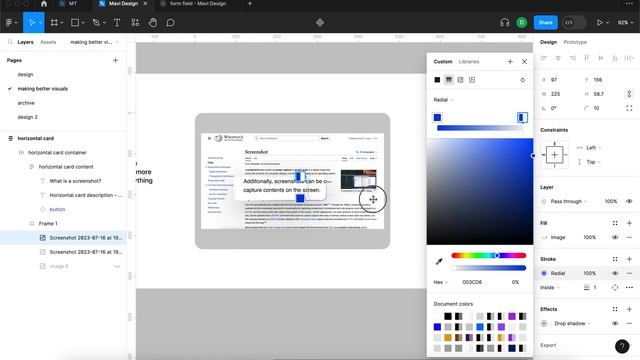The height and width of the screenshot is (360, 640).
Task: Toggle Dev Mode switch
Action: [x=574, y=22]
